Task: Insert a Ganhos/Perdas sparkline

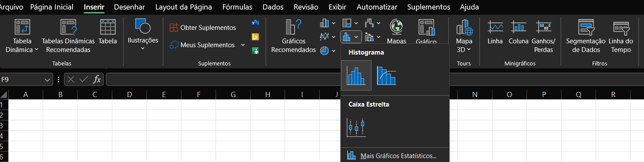Action: click(543, 36)
